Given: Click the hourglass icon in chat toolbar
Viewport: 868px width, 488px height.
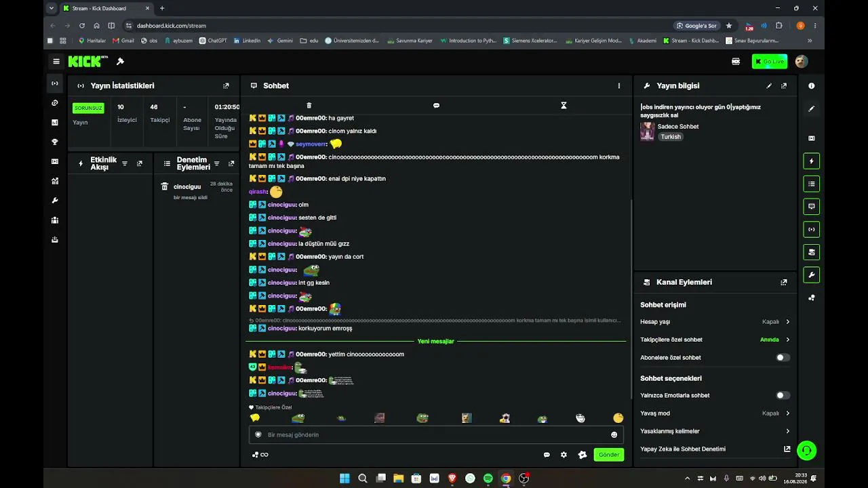Looking at the screenshot, I should tap(564, 105).
